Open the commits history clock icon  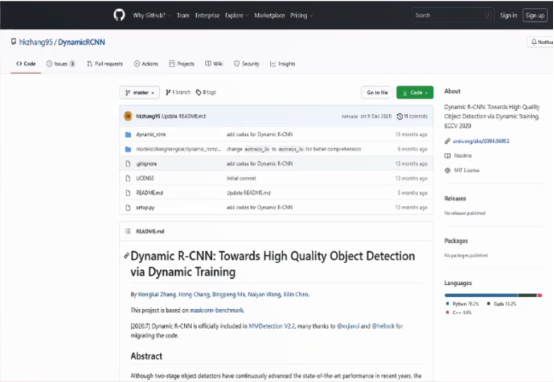pos(400,116)
